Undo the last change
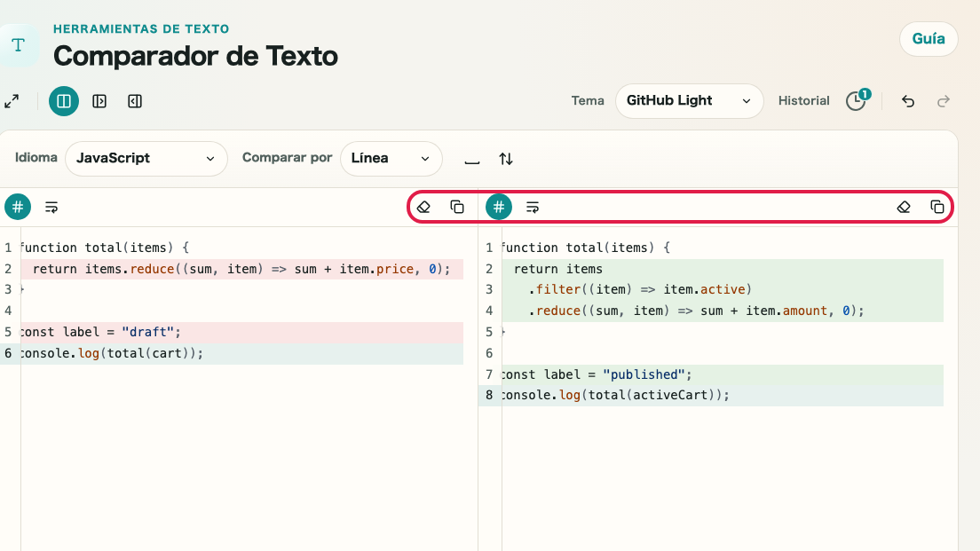Viewport: 980px width, 551px height. [x=907, y=101]
